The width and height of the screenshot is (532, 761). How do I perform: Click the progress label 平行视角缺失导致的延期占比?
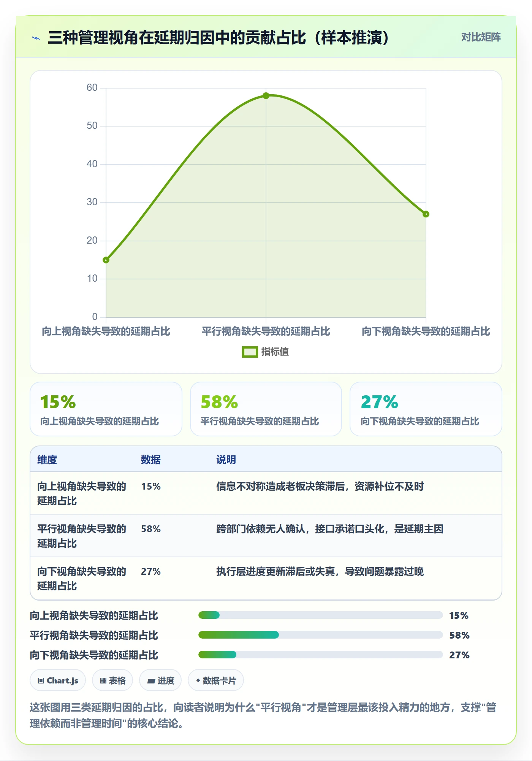pos(94,635)
